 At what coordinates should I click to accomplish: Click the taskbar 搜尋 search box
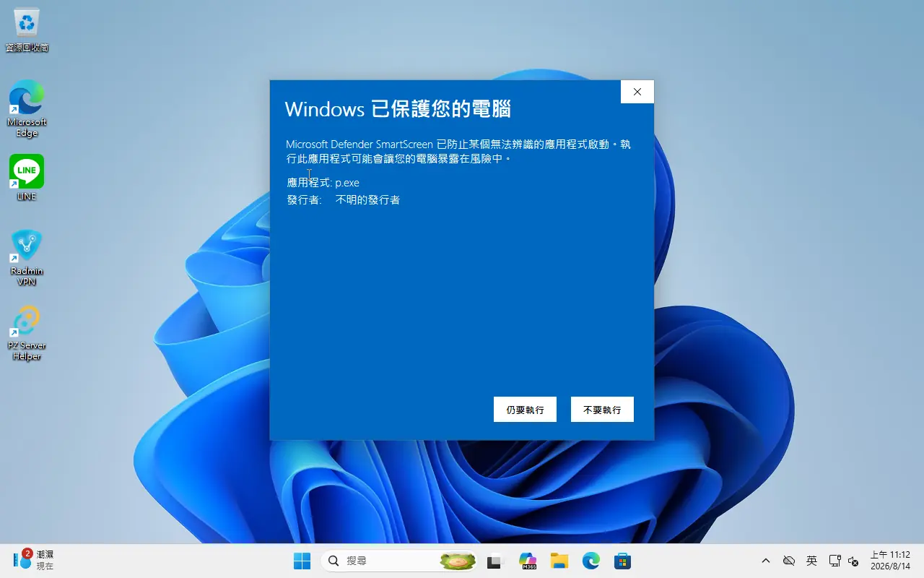[x=399, y=561]
